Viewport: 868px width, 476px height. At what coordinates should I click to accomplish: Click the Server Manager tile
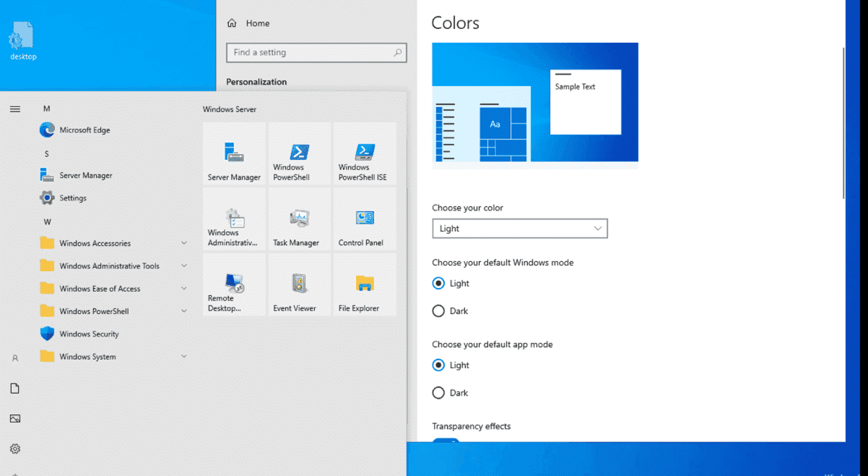pos(234,154)
